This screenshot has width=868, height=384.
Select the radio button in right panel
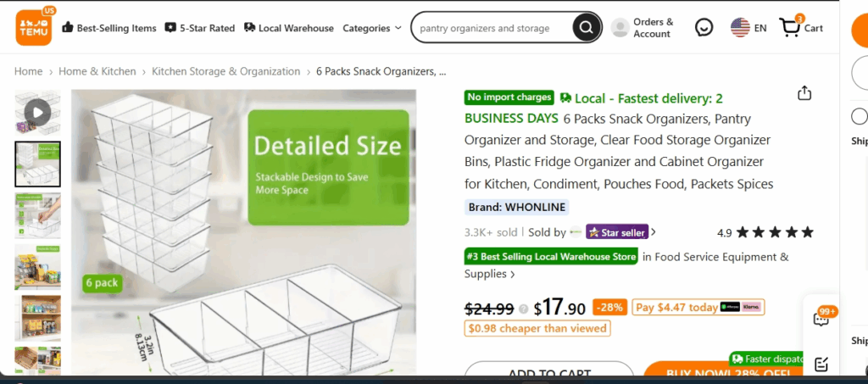(x=860, y=116)
